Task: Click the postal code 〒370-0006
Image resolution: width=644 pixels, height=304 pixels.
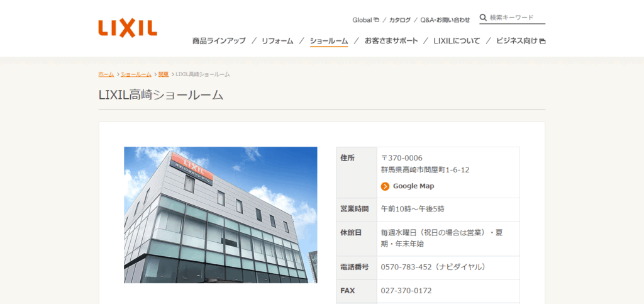Action: click(402, 158)
